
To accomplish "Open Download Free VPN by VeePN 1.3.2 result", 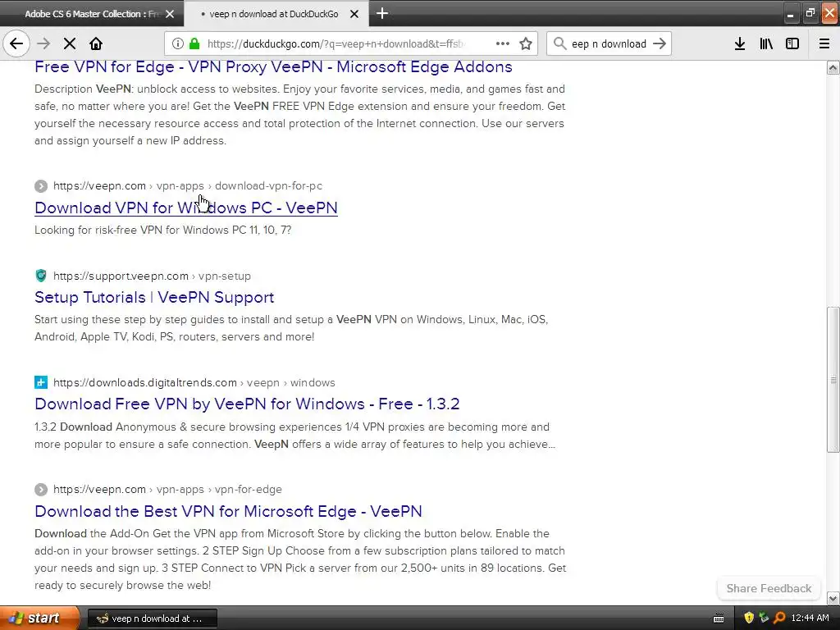I will [x=247, y=404].
